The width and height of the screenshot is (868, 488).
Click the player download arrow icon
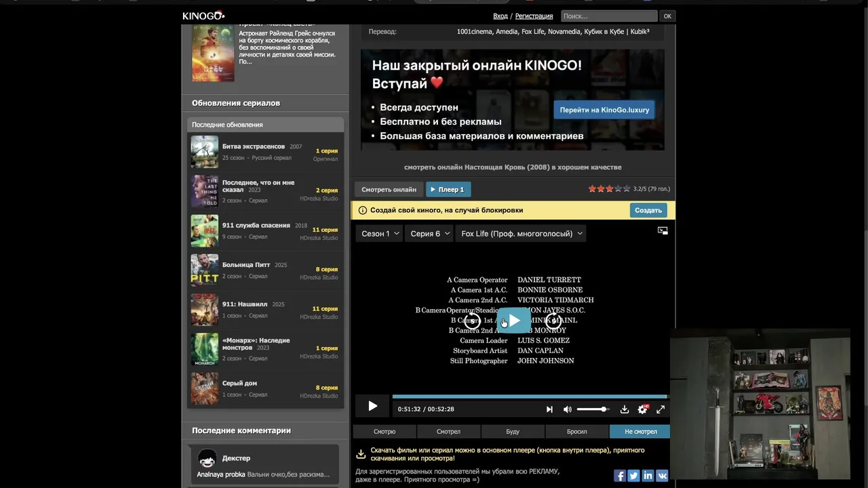coord(625,409)
